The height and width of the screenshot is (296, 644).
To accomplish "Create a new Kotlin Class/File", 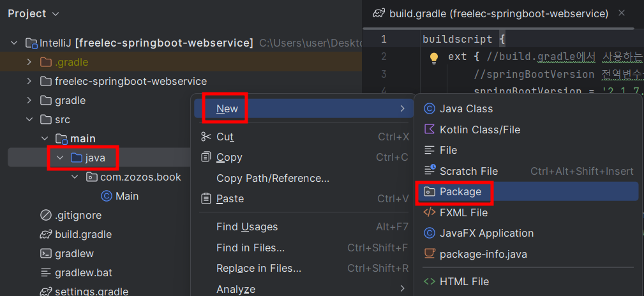I will 527,129.
